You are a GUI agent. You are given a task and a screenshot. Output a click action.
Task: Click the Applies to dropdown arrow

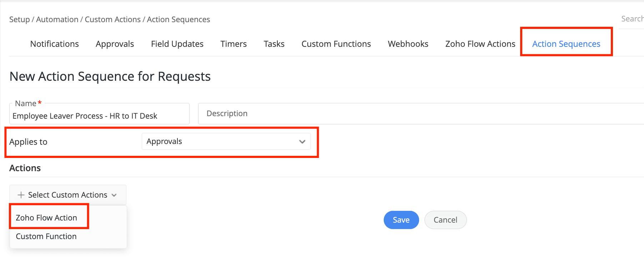point(302,142)
